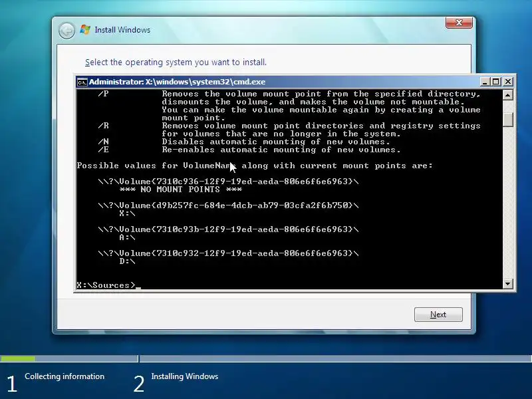Click the "Installing Windows" step label
Viewport: 532px width, 399px height.
click(185, 376)
